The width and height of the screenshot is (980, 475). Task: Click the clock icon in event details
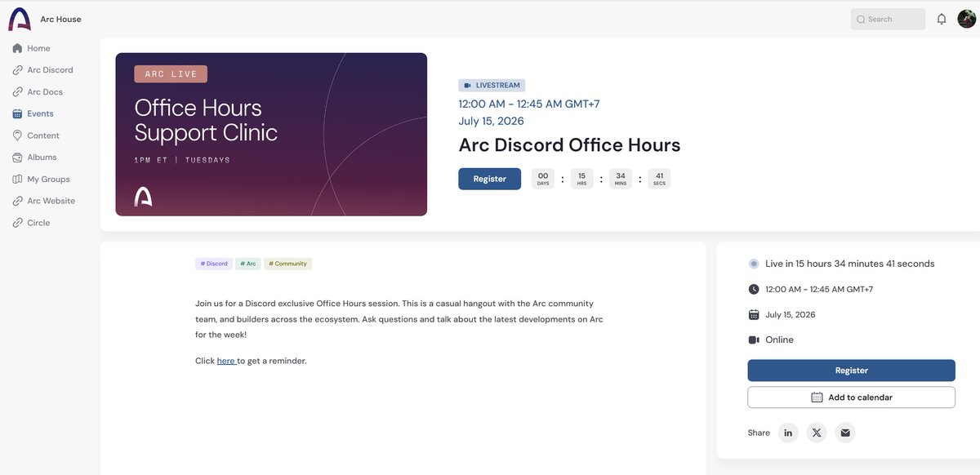click(x=754, y=289)
